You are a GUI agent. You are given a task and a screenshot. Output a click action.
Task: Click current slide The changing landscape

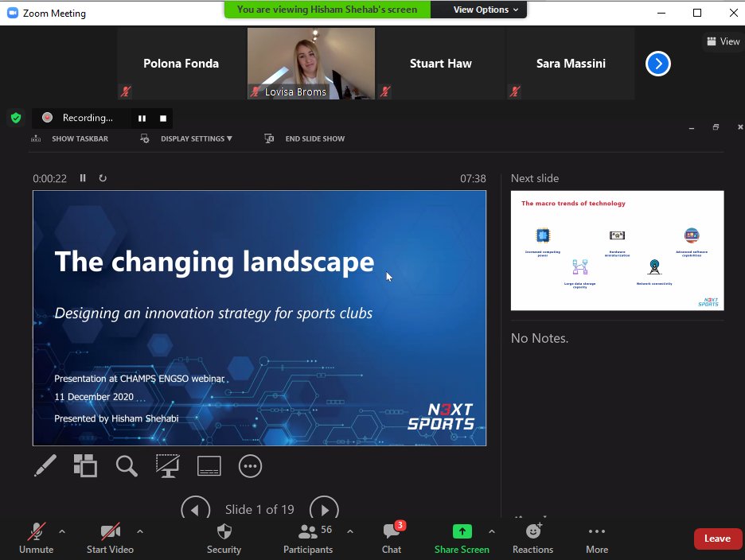tap(259, 318)
